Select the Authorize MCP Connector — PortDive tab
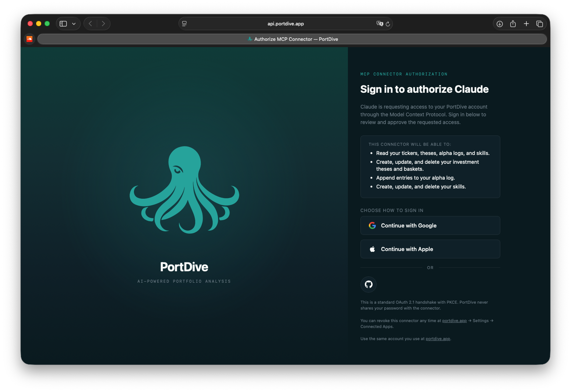Image resolution: width=571 pixels, height=392 pixels. (292, 39)
